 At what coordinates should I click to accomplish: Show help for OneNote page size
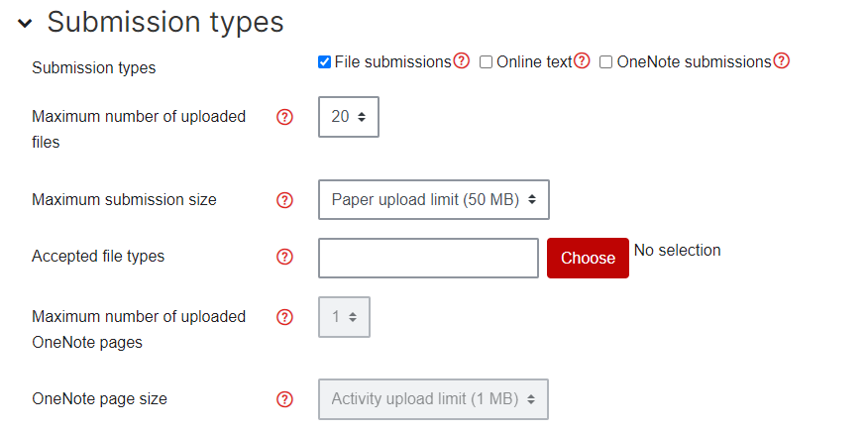click(284, 399)
